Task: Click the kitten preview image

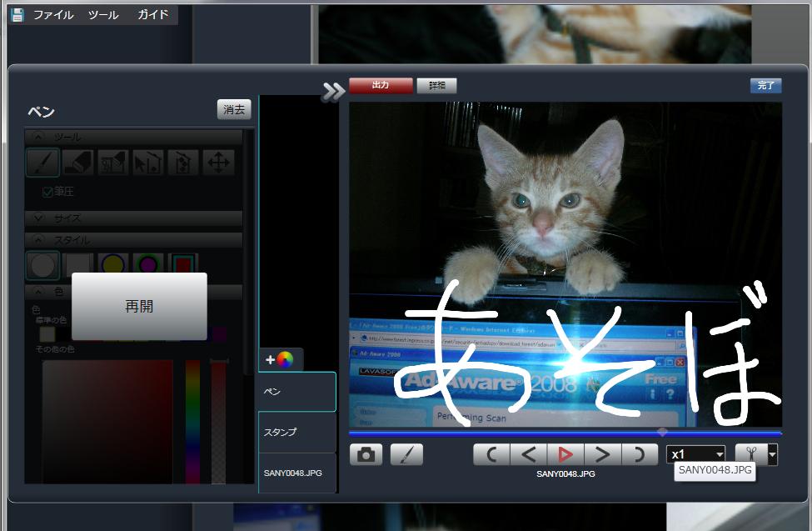Action: 565,264
